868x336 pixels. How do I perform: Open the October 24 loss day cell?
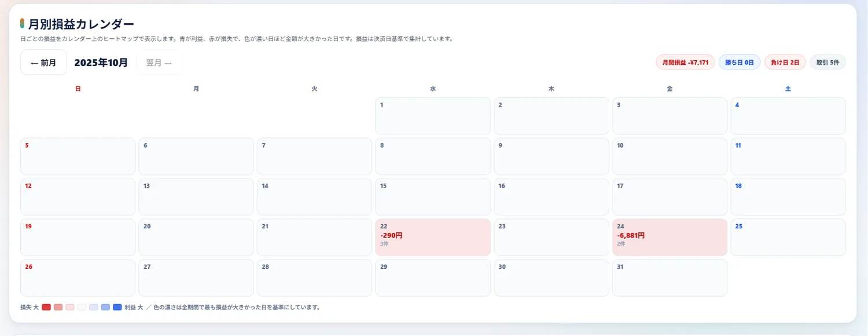click(x=670, y=238)
